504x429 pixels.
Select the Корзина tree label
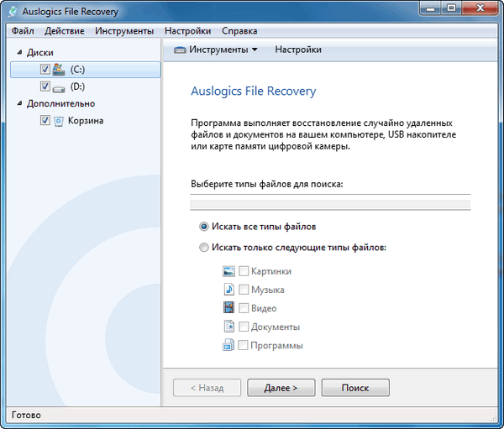click(86, 121)
